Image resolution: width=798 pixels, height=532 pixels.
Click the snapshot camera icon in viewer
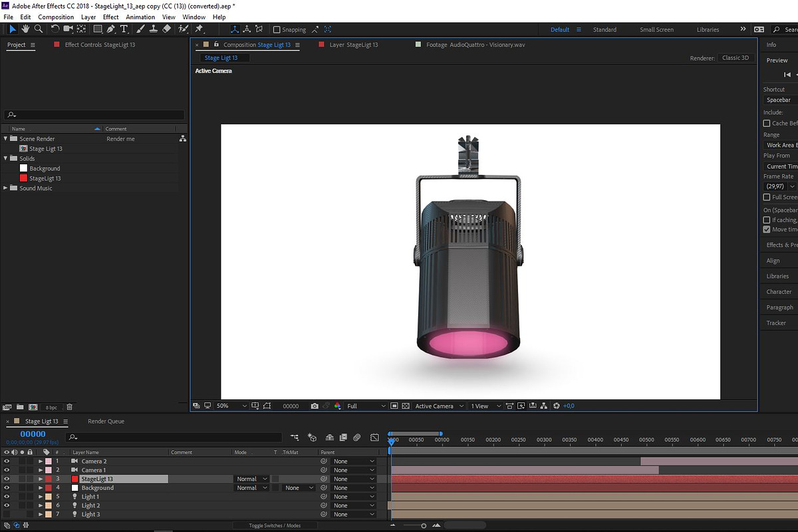click(315, 406)
